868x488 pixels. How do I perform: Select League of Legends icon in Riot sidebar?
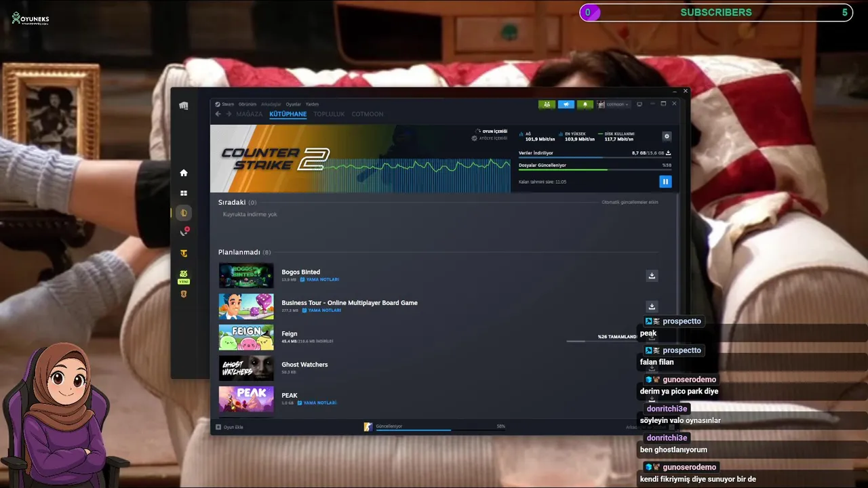coord(183,213)
